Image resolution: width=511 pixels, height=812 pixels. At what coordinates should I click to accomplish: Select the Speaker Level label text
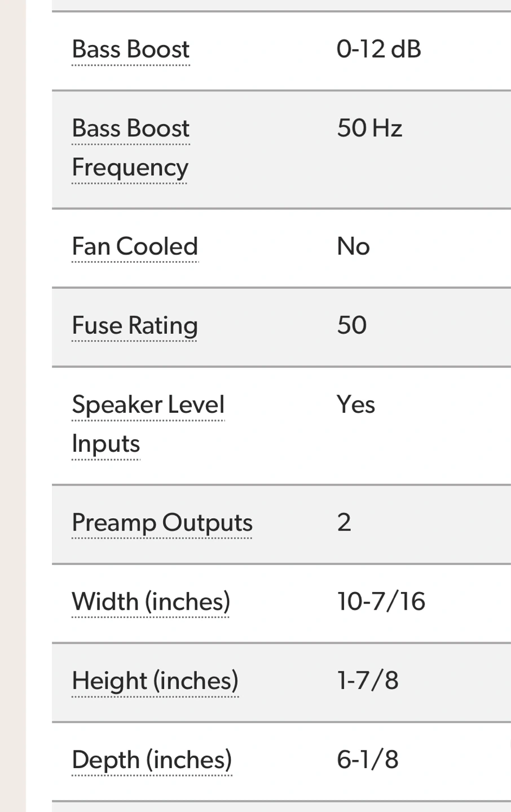[x=148, y=404]
